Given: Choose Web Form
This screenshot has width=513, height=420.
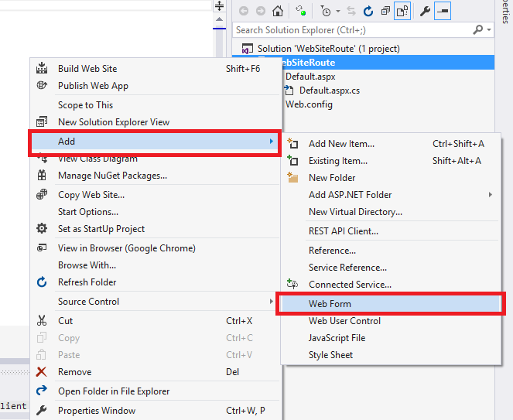Looking at the screenshot, I should coord(391,304).
